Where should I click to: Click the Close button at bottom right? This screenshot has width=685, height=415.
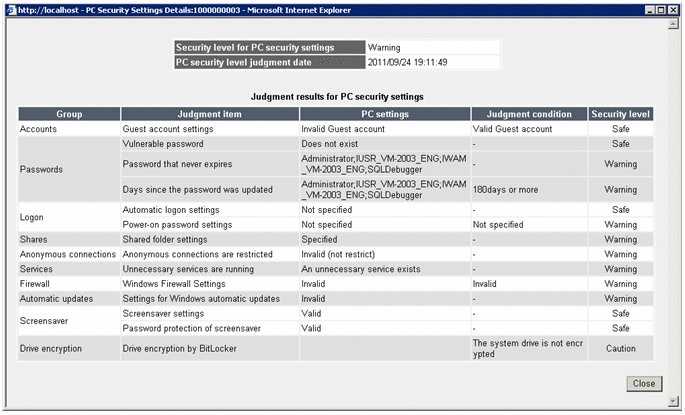[x=644, y=384]
